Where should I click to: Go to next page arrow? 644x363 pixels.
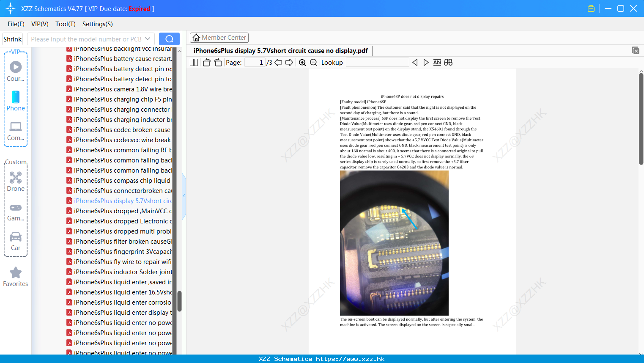tap(289, 62)
